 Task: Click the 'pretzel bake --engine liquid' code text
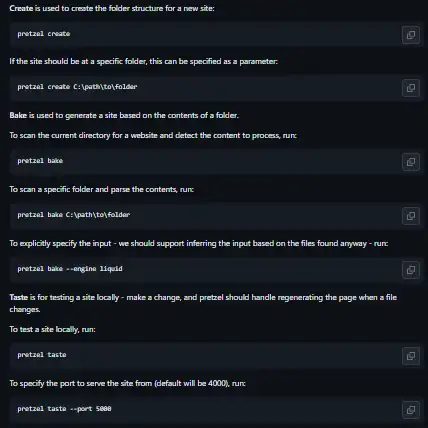point(70,269)
